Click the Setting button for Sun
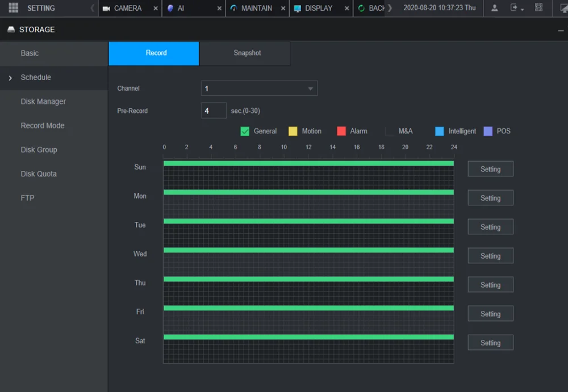This screenshot has width=568, height=392. click(x=491, y=169)
